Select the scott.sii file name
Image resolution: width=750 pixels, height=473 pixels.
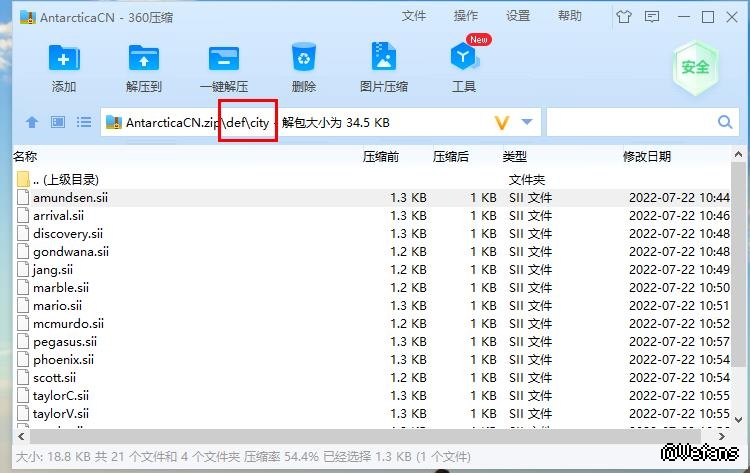(55, 378)
